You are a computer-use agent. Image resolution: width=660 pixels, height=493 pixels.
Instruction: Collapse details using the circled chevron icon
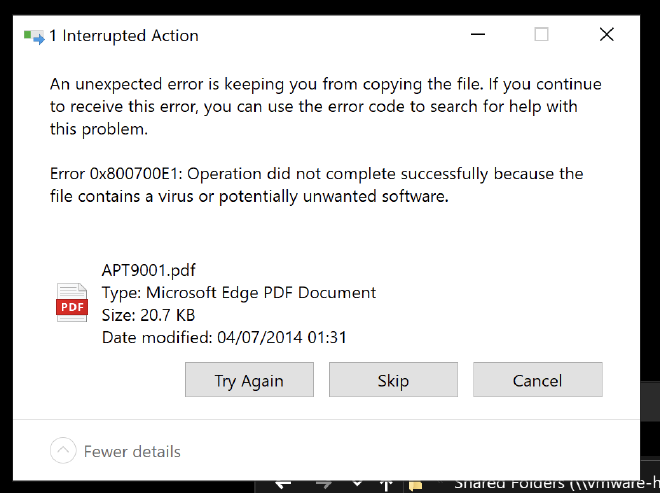(63, 451)
